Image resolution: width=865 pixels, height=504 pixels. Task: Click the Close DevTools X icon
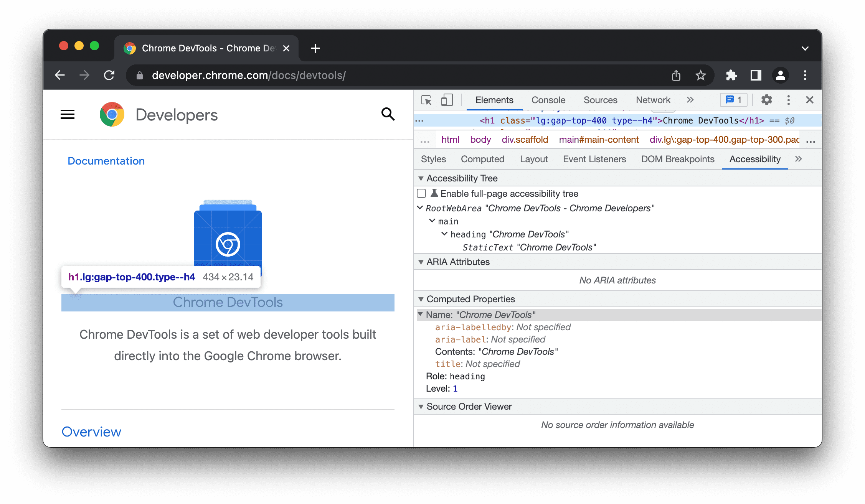[x=809, y=100]
